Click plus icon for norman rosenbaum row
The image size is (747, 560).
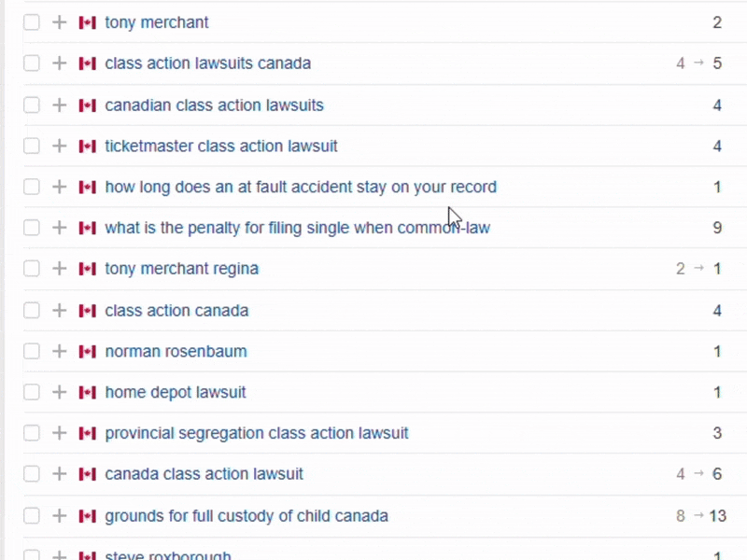pos(59,352)
